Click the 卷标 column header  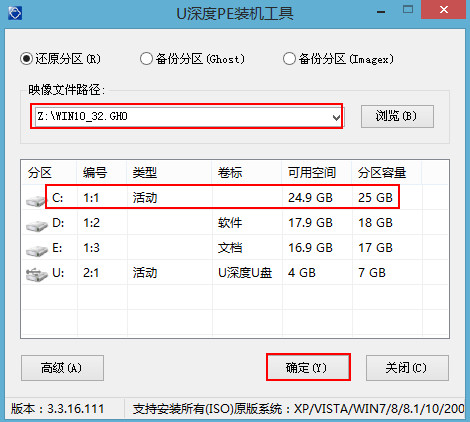[230, 173]
